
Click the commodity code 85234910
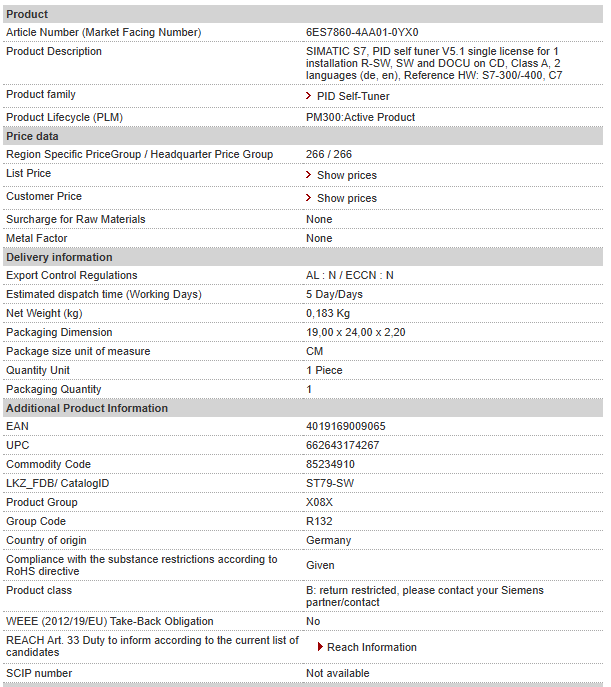pos(330,464)
